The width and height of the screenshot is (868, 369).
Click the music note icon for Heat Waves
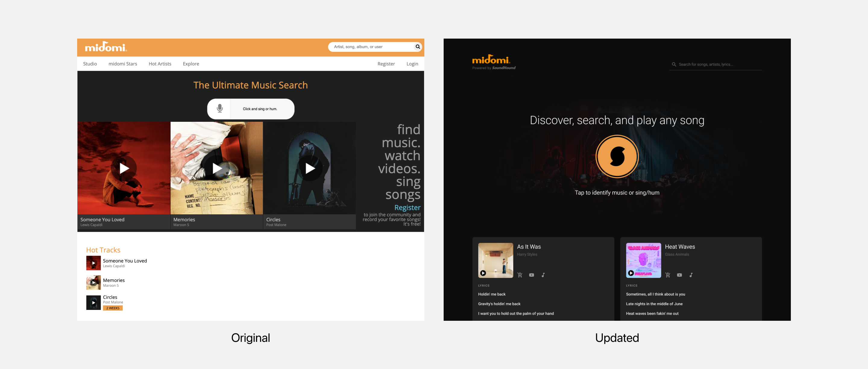(691, 275)
